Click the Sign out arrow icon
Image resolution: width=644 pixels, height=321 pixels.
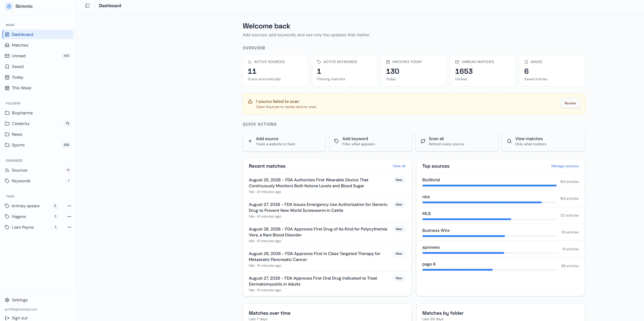(7, 318)
